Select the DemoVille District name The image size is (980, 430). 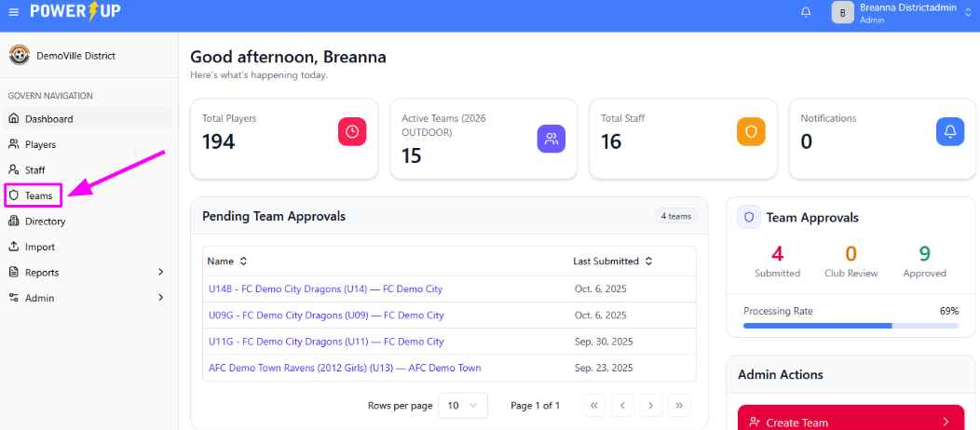[x=76, y=56]
